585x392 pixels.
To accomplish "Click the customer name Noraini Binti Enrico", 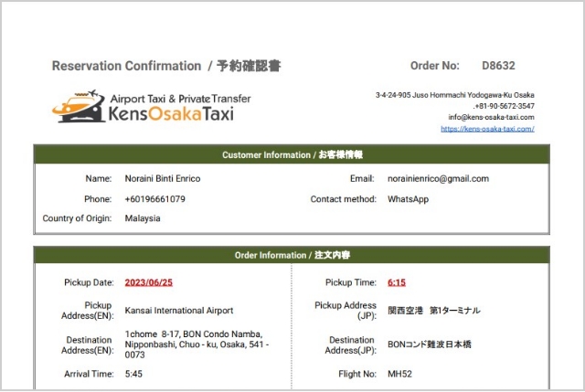I will pos(163,178).
